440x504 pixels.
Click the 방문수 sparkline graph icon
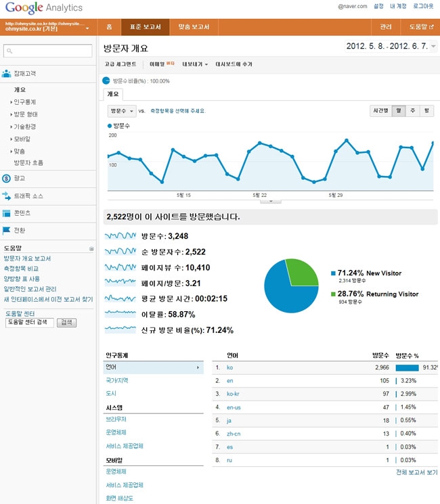[120, 236]
